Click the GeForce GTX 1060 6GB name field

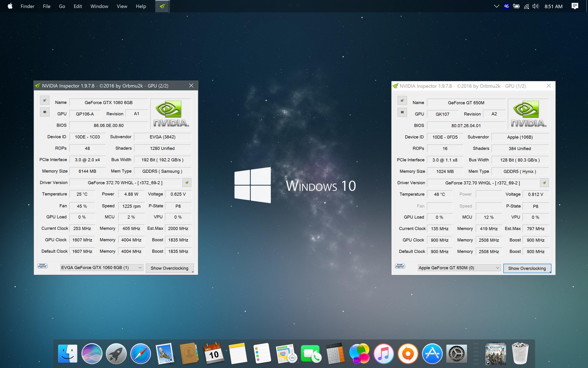click(109, 102)
